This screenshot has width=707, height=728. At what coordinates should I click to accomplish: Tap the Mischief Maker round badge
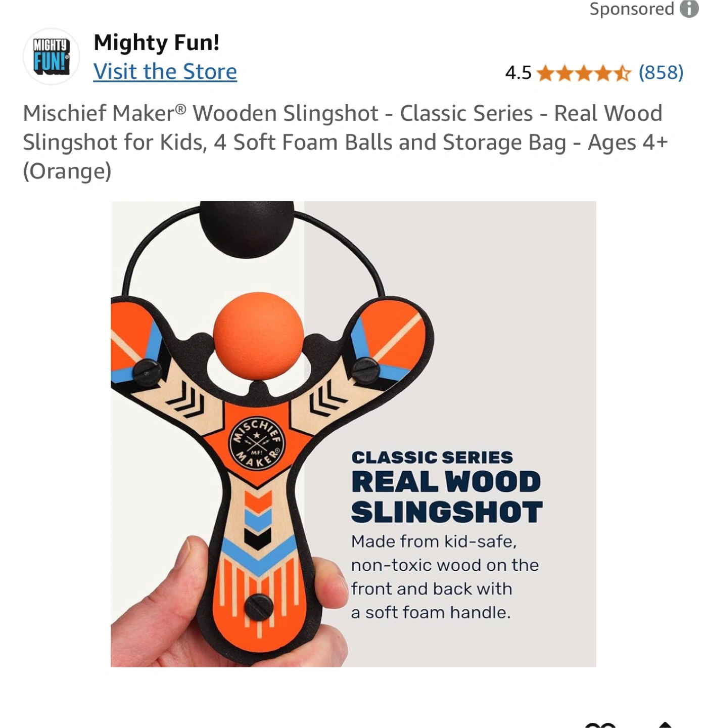pos(257,443)
